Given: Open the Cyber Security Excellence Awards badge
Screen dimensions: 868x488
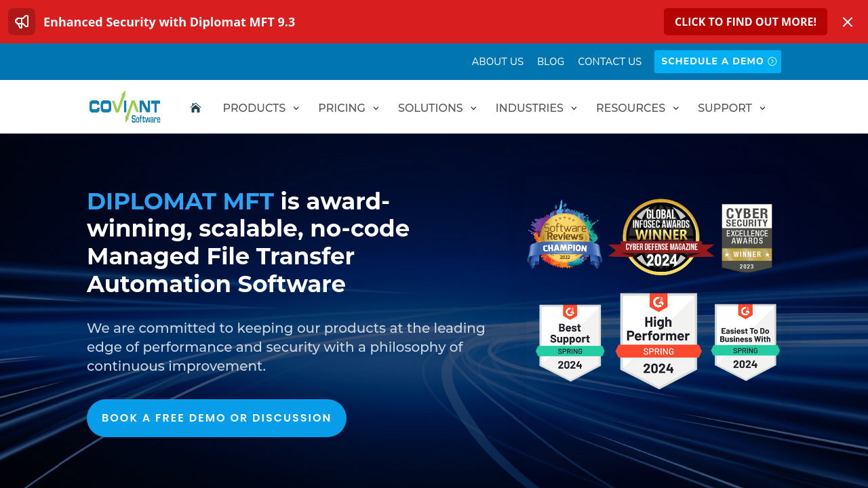Looking at the screenshot, I should pyautogui.click(x=747, y=237).
